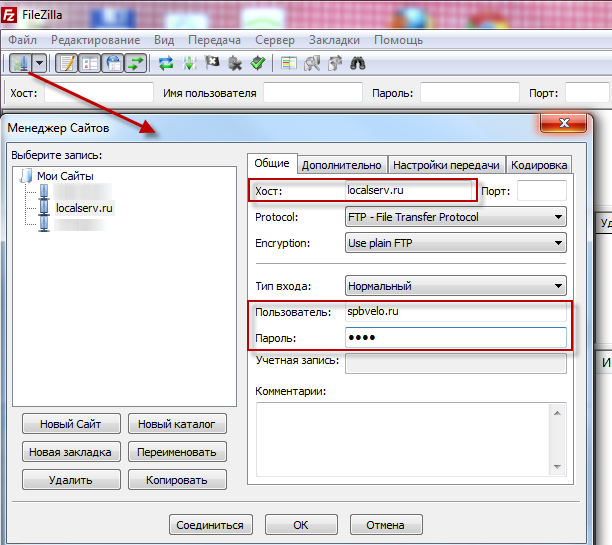Select blurred site entry above localserv.ru
Viewport: 612px width, 545px height.
tap(82, 191)
